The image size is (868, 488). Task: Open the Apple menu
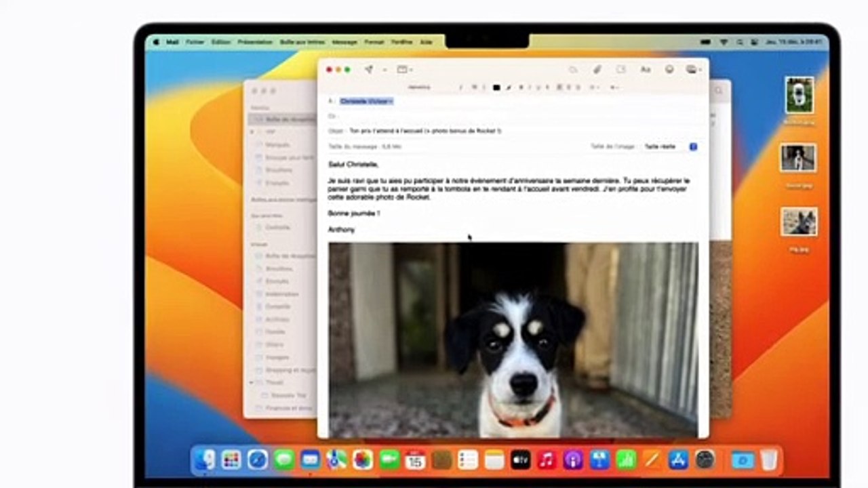[x=156, y=42]
